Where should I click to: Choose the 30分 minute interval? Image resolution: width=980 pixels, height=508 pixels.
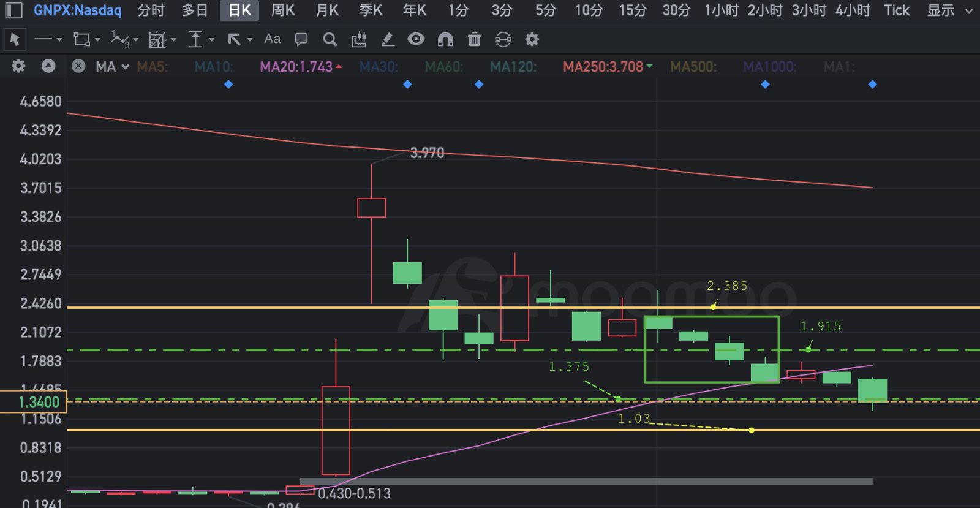click(x=677, y=10)
